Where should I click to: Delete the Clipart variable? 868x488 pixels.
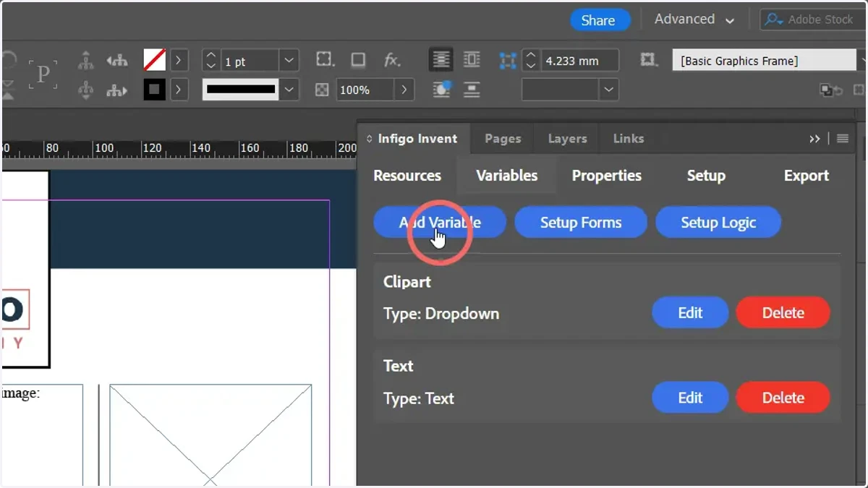tap(783, 312)
